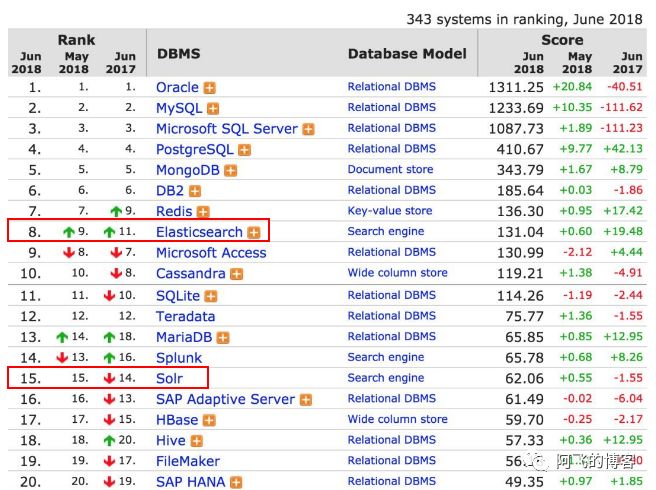Open the Teradata link
Image resolution: width=656 pixels, height=490 pixels.
(x=185, y=317)
